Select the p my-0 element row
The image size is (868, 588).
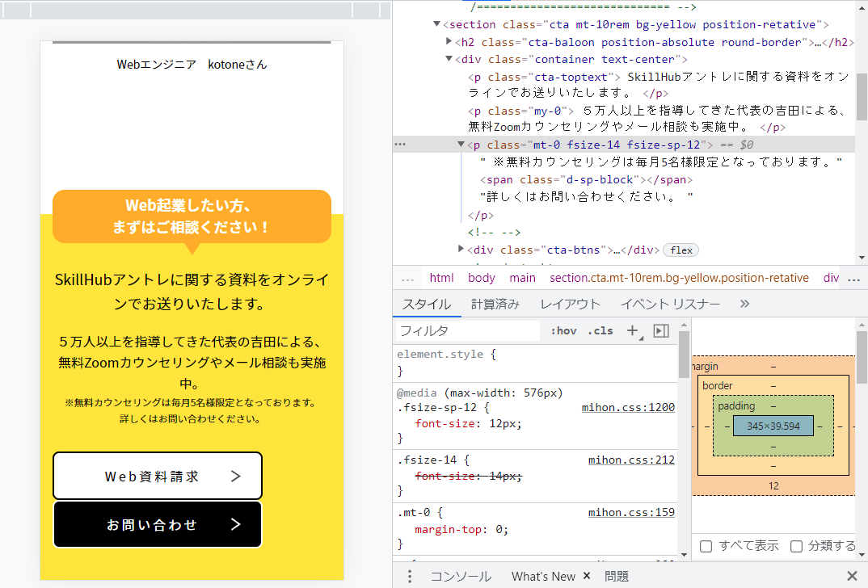[658, 119]
